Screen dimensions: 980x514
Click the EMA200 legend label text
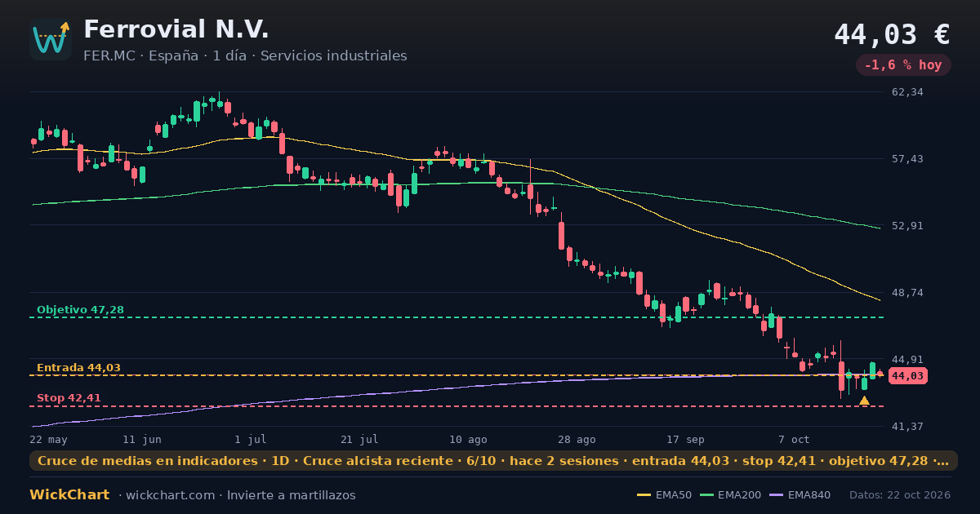[x=739, y=495]
